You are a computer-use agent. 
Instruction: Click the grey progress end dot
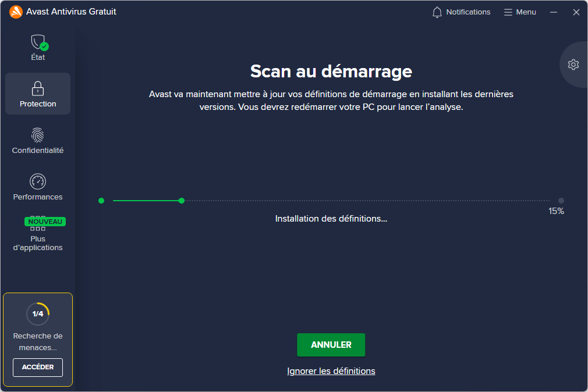[561, 201]
